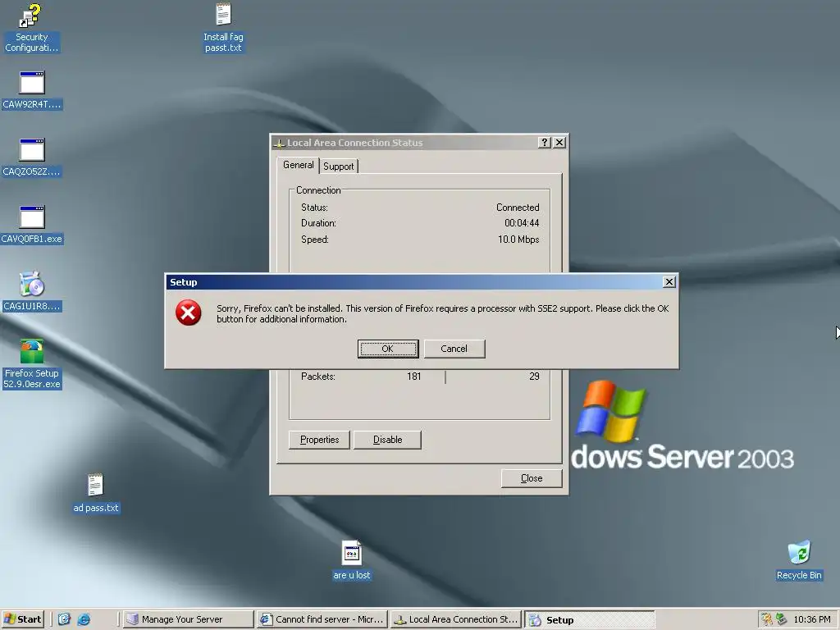Click the red error icon in Setup dialog
Screen dimensions: 840x630
tap(189, 313)
